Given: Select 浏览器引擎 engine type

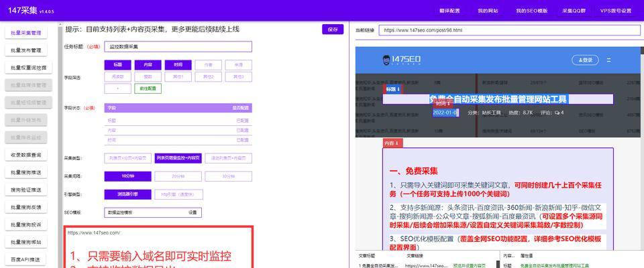Looking at the screenshot, I should [x=128, y=194].
